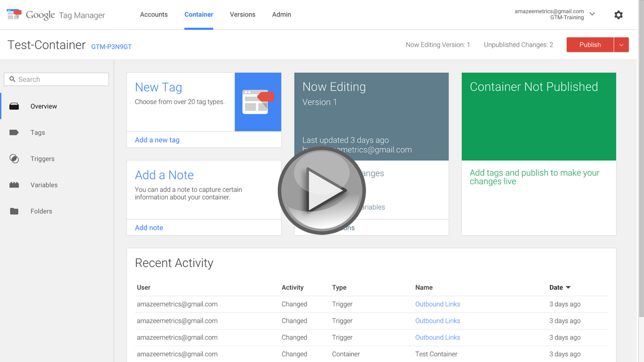Click the Recent Activity heading
Screen dimensions: 644x362
tap(174, 263)
